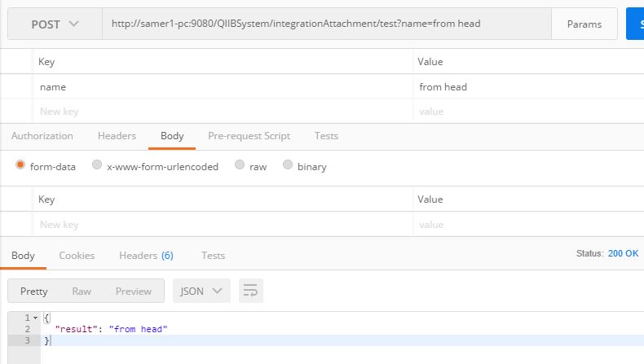
Task: Click the 'value' field in URL params
Action: (528, 112)
